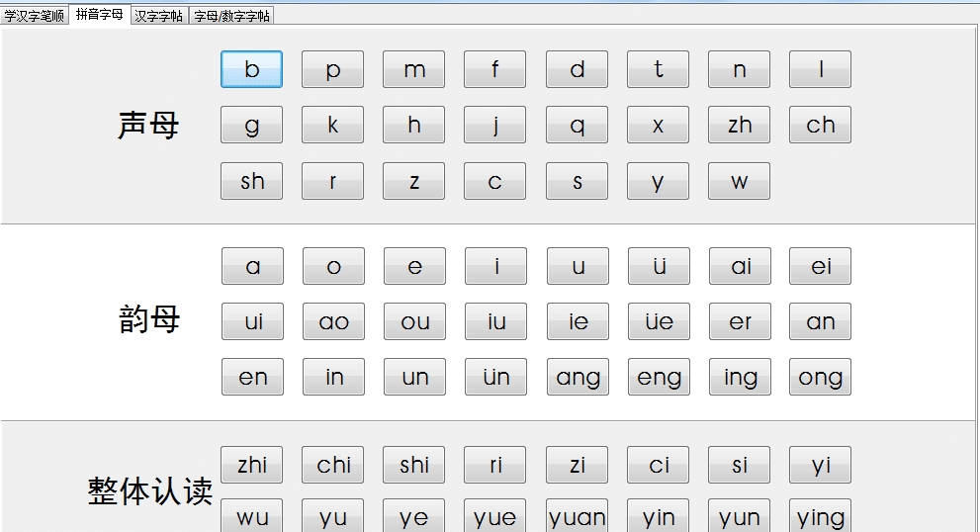Image resolution: width=980 pixels, height=532 pixels.
Task: Select the 字母/数字字帖 tab
Action: [x=231, y=16]
